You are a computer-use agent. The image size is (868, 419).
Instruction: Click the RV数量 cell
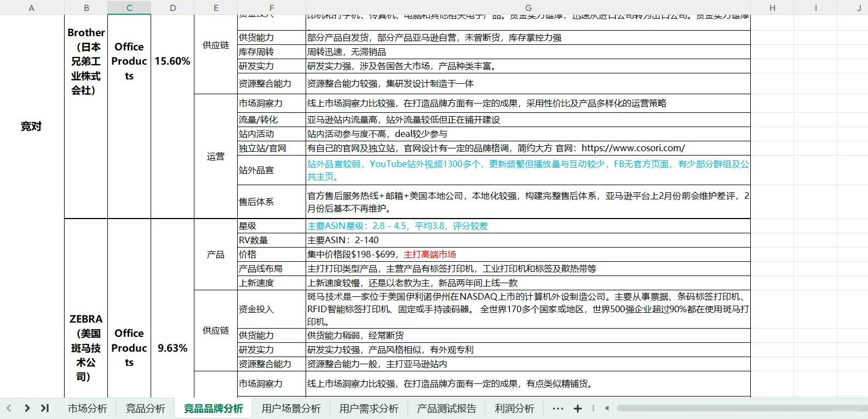tap(272, 240)
